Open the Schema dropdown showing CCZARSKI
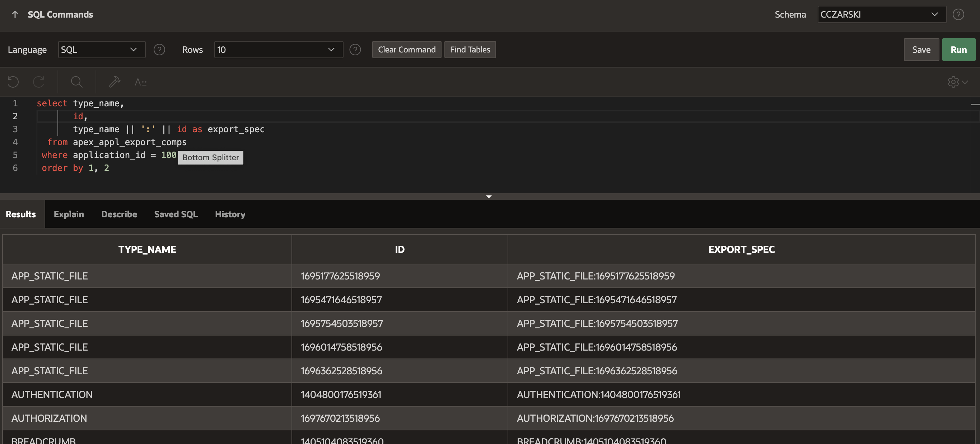Viewport: 980px width, 444px height. 882,14
